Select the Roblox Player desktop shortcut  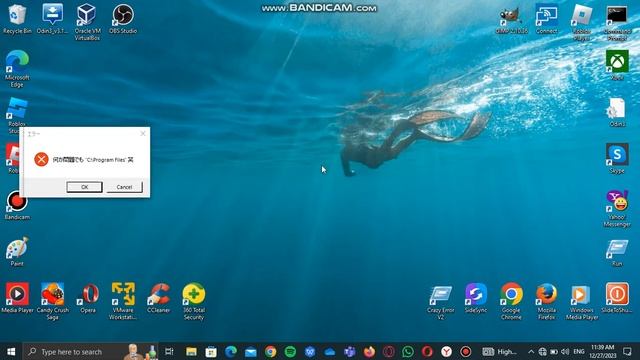pyautogui.click(x=582, y=22)
